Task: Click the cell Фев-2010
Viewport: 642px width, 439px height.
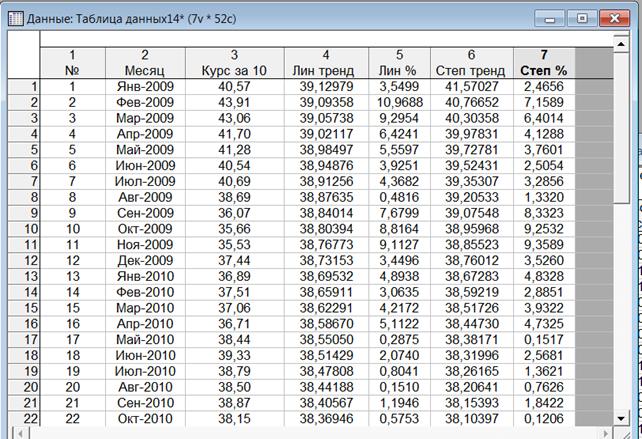Action: point(145,292)
